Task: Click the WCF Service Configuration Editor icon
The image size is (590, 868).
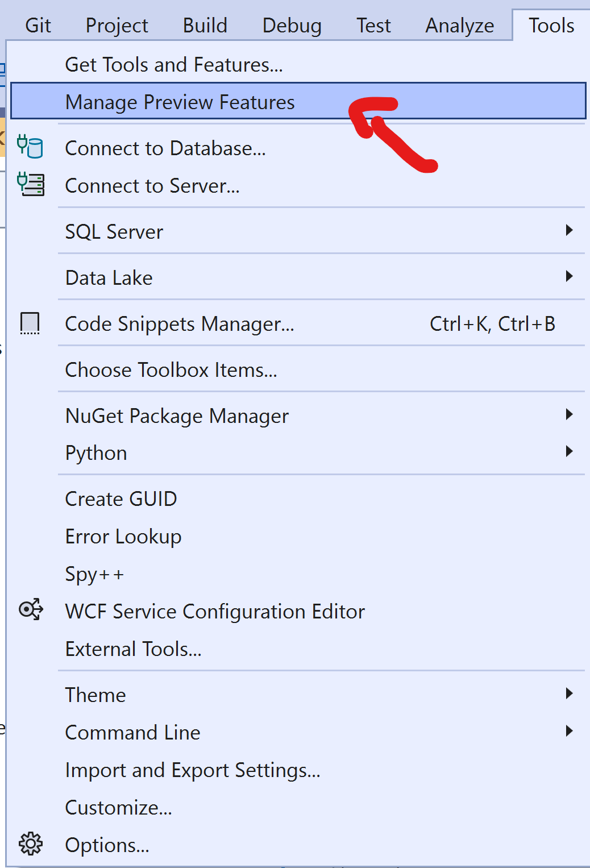Action: tap(31, 610)
